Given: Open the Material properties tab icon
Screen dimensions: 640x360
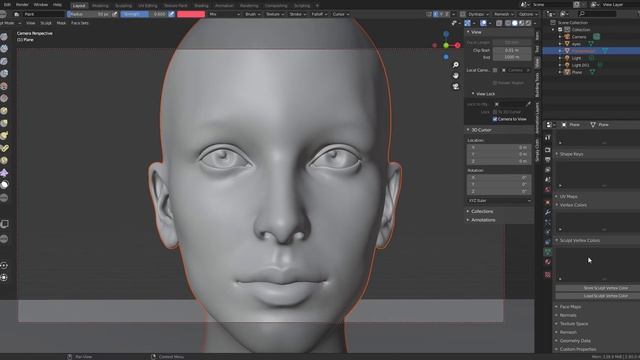Looking at the screenshot, I should 548,262.
